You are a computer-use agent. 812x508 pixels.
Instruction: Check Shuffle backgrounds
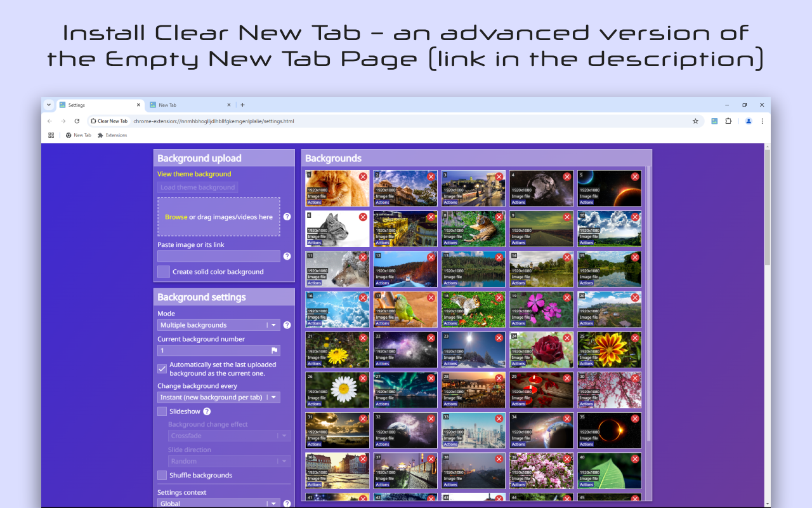(x=162, y=475)
